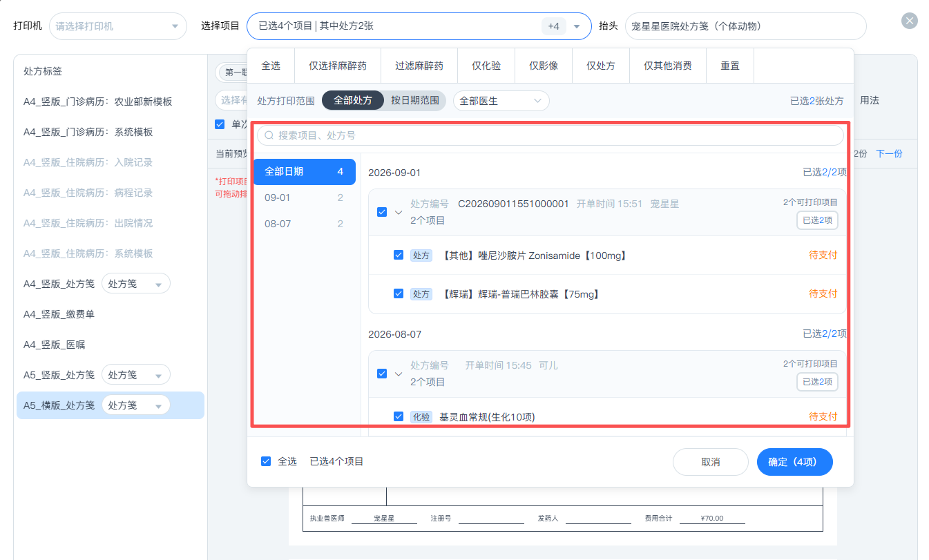Switch to 按日期范围 print range

tap(415, 101)
